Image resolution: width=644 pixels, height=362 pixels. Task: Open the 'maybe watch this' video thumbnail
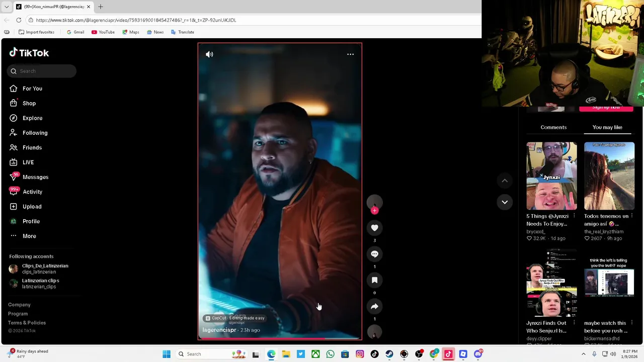tap(609, 283)
